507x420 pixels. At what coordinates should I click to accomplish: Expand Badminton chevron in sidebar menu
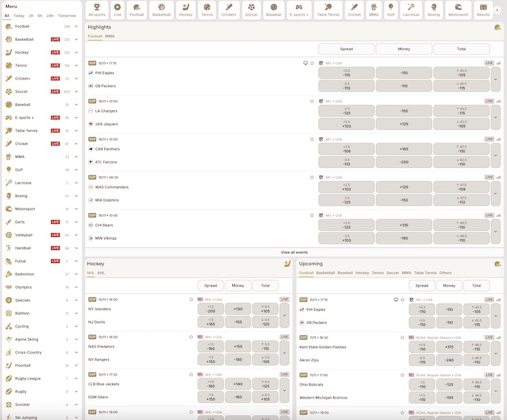point(76,274)
